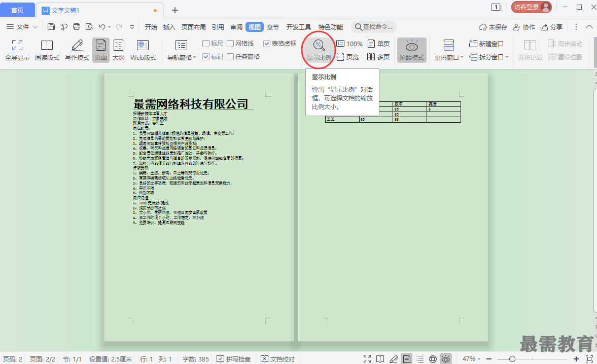This screenshot has height=364, width=597.
Task: Show 多页 multiple pages view
Action: coord(378,57)
